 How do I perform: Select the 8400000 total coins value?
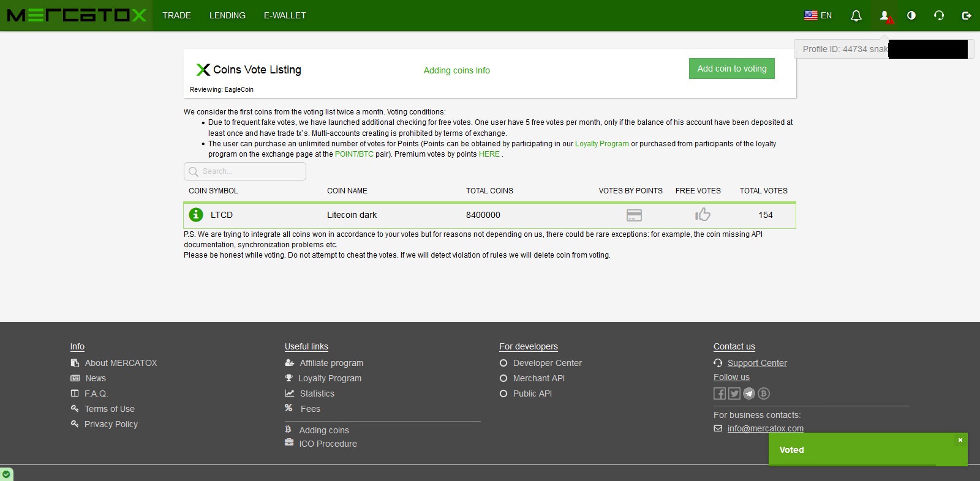tap(483, 215)
